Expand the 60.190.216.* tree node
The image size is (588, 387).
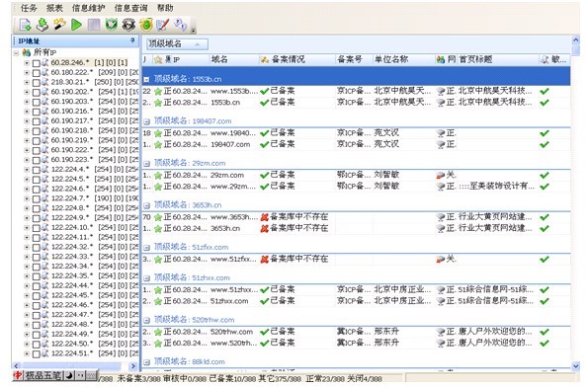pos(27,112)
